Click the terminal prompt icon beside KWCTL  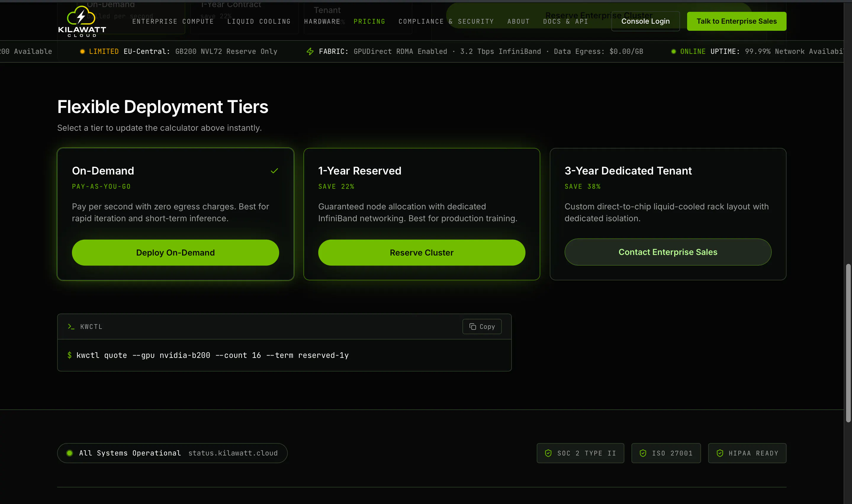click(x=71, y=326)
